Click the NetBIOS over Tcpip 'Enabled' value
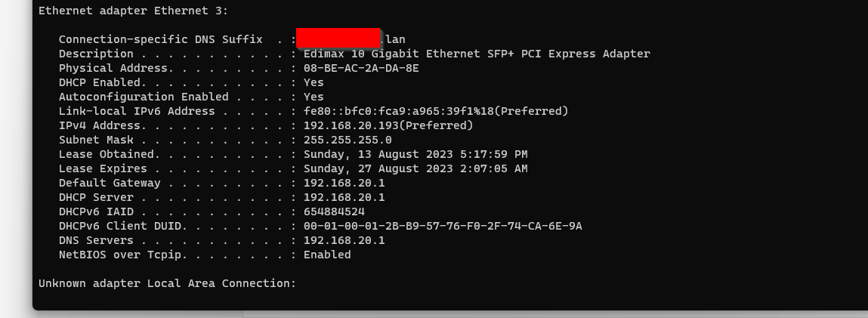868x318 pixels. tap(327, 255)
